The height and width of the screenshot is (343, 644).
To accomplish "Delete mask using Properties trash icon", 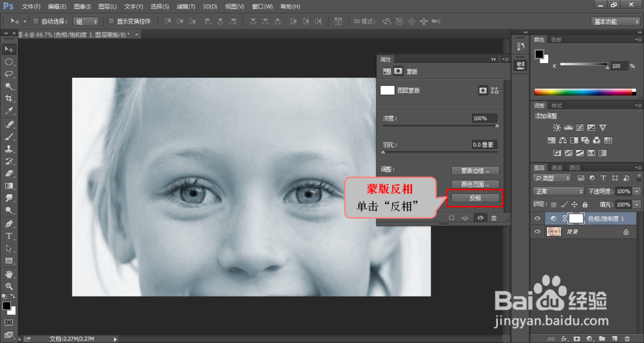I will pyautogui.click(x=494, y=218).
